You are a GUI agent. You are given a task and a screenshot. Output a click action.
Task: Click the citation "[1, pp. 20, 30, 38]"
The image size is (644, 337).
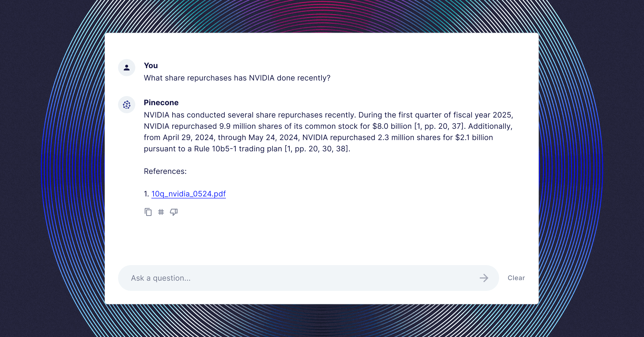(317, 149)
